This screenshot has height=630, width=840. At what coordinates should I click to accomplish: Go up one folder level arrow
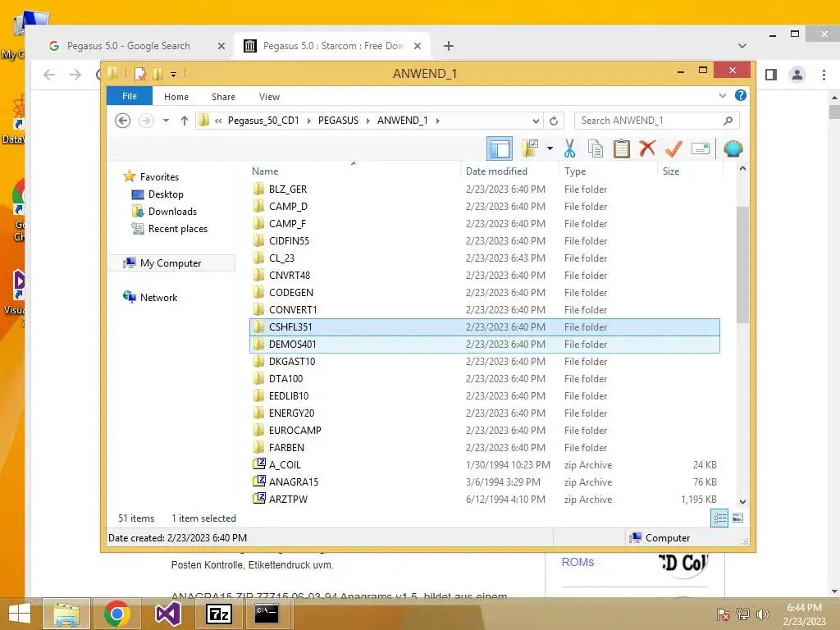(185, 121)
